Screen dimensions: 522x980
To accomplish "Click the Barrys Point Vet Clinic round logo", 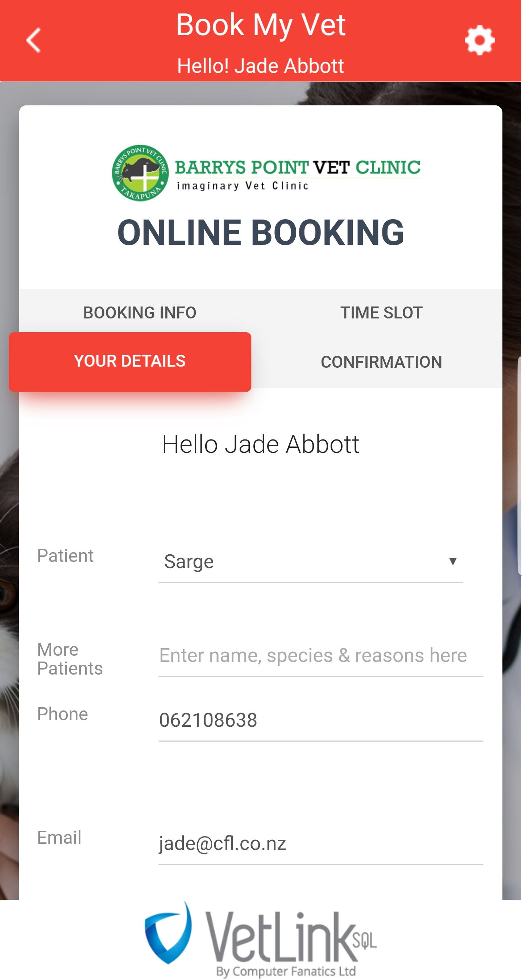I will pos(140,173).
